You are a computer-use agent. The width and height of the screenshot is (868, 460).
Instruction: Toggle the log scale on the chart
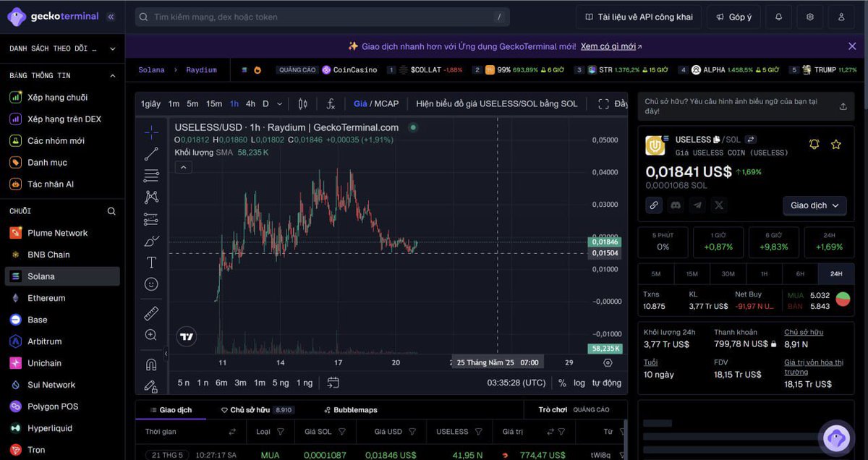point(579,383)
